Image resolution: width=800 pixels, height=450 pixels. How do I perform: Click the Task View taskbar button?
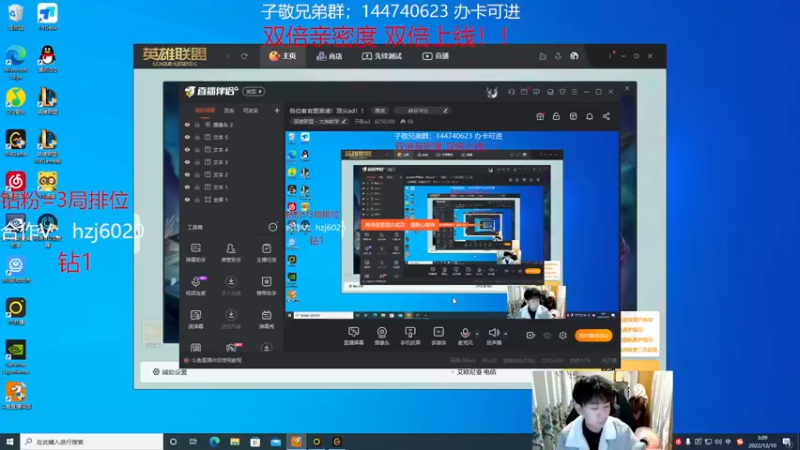point(193,442)
